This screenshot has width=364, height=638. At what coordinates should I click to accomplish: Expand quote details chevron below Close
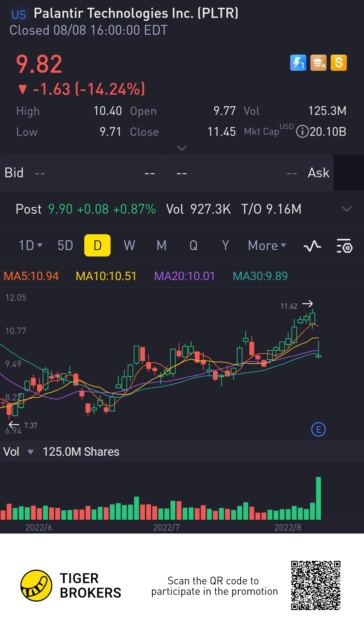(x=182, y=148)
